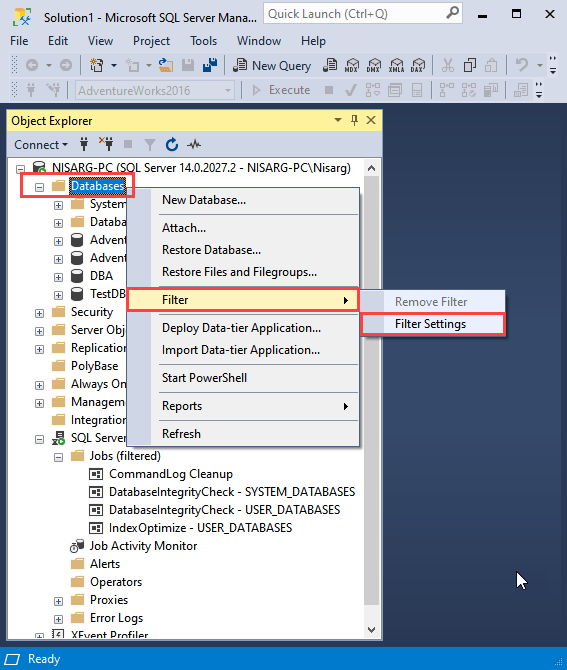Viewport: 567px width, 670px height.
Task: Click the Navigate Forward icon
Action: (x=65, y=65)
